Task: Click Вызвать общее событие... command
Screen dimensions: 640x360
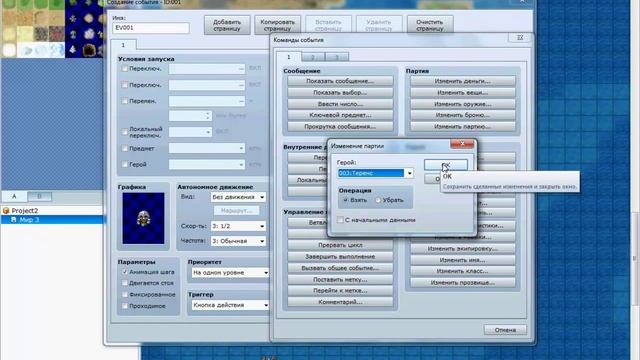Action: (340, 268)
